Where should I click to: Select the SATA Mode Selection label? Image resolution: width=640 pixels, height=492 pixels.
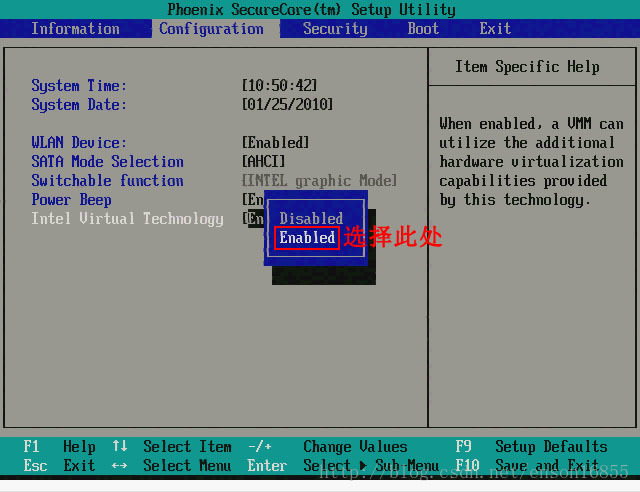[107, 161]
